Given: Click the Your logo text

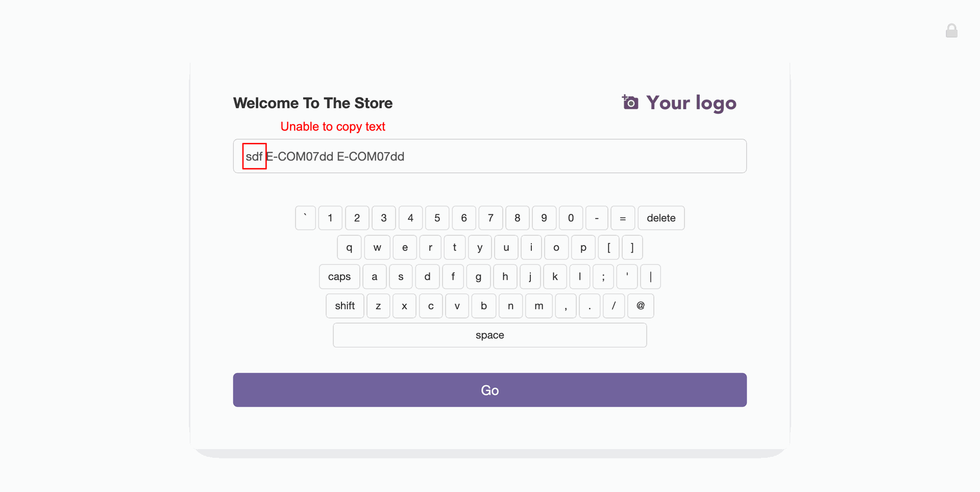Looking at the screenshot, I should pos(691,103).
